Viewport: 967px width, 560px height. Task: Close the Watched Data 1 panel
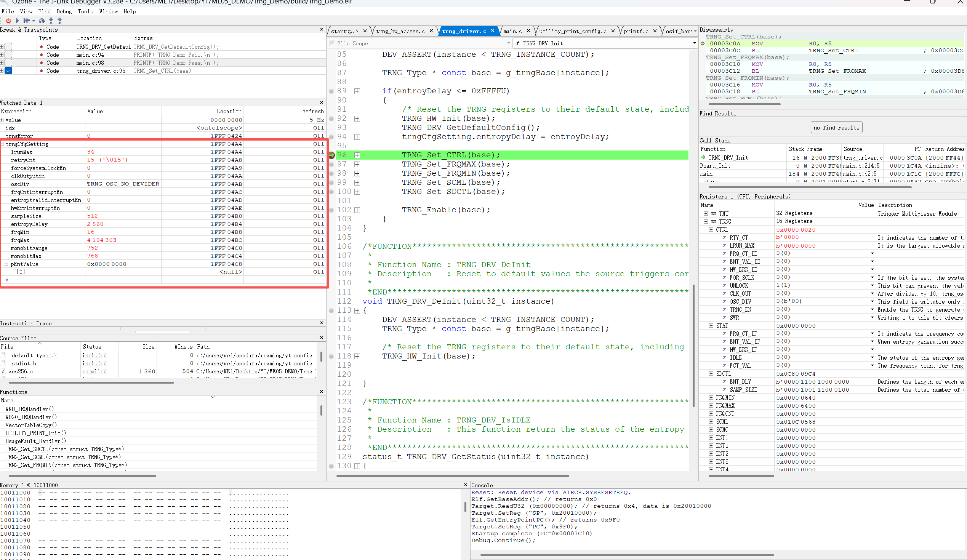pyautogui.click(x=322, y=102)
